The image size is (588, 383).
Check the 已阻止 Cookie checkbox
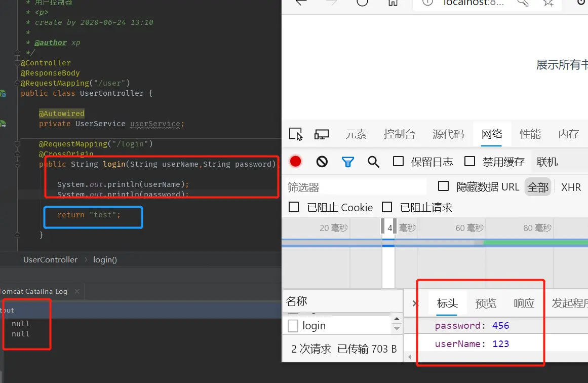click(294, 207)
